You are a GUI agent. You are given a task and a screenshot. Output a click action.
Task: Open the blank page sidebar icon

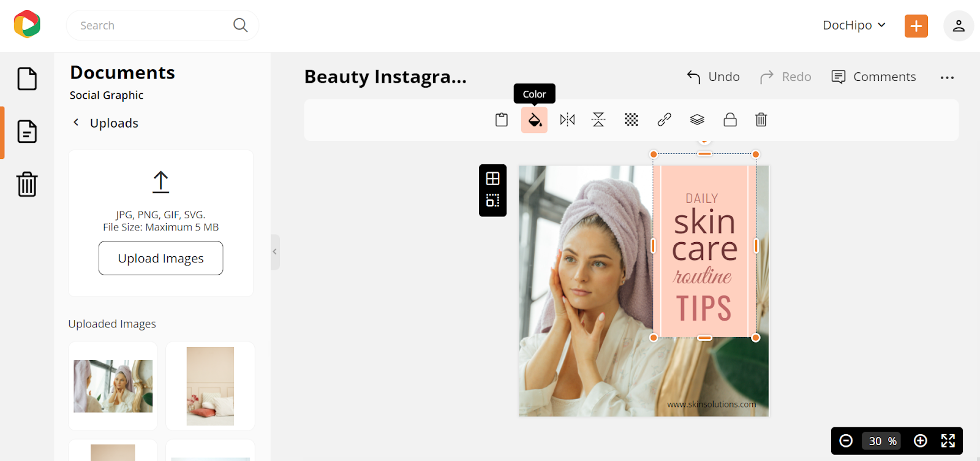point(27,78)
